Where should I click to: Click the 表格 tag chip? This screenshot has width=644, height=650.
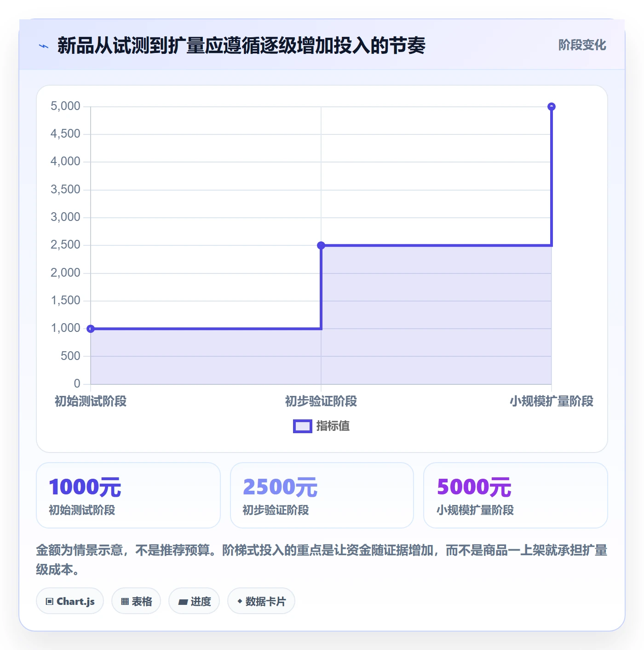[x=136, y=601]
